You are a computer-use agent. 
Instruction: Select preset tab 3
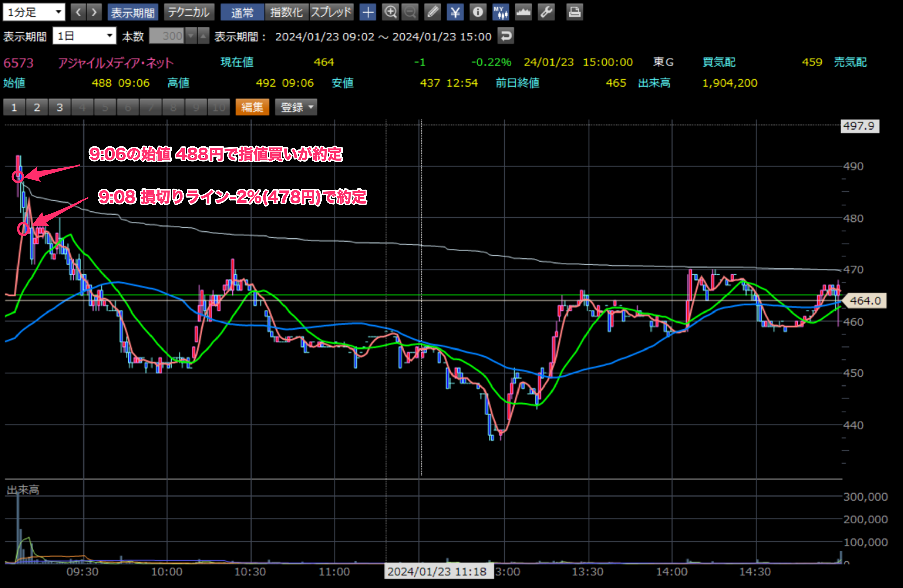60,107
